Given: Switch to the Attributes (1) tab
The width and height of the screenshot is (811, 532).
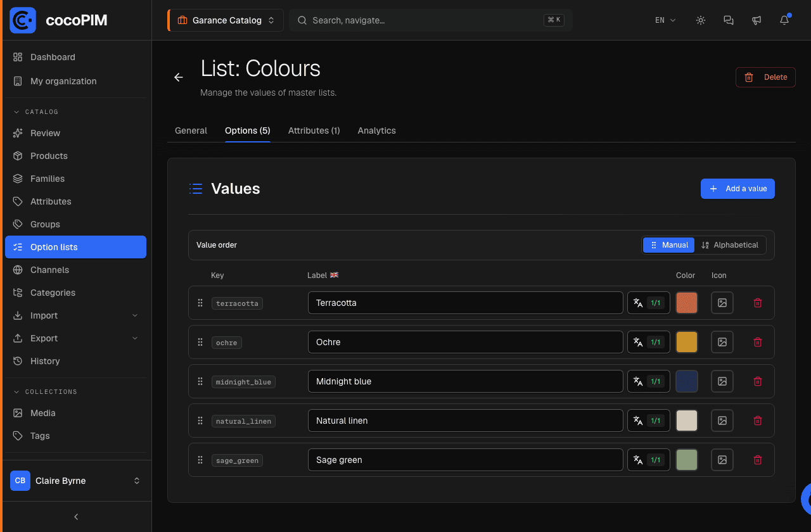Looking at the screenshot, I should click(314, 130).
